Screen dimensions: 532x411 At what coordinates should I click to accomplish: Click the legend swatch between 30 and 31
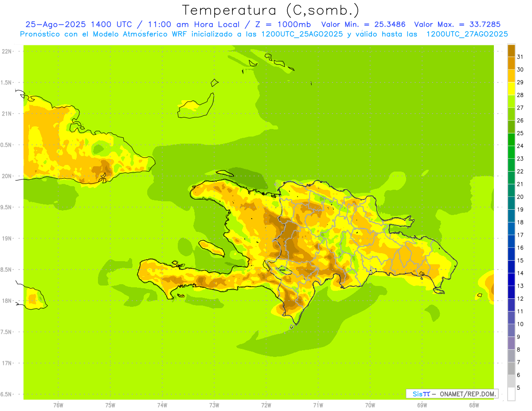tap(511, 63)
